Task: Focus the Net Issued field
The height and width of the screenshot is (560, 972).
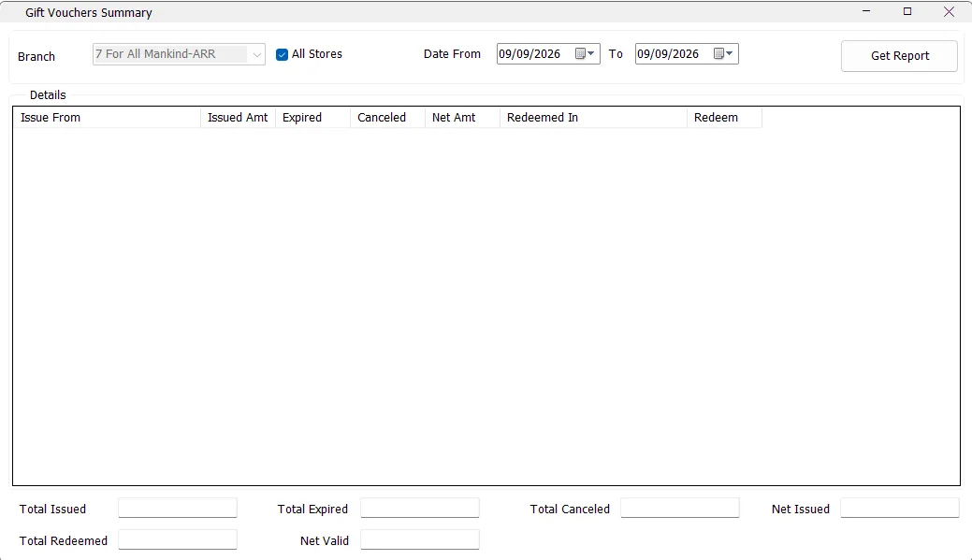Action: 899,508
